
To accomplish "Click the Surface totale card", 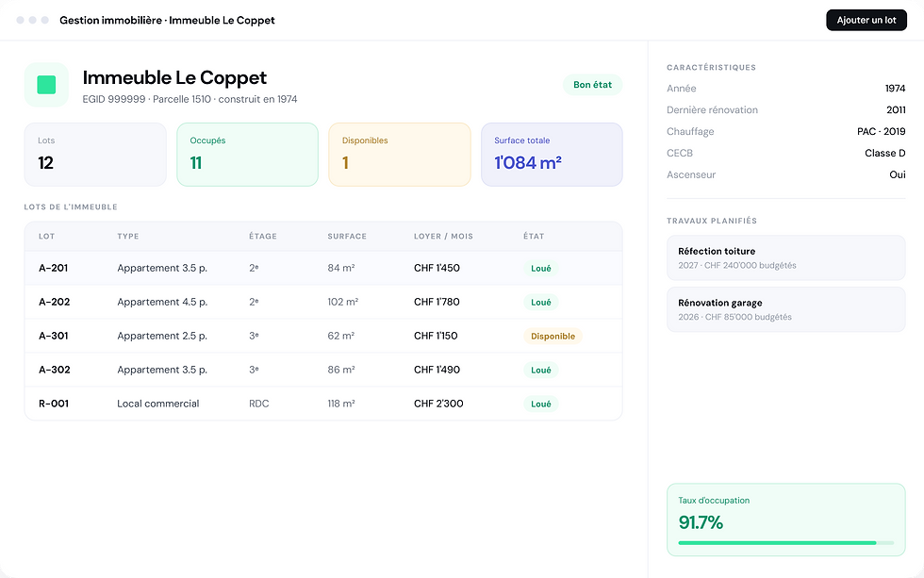I will point(552,155).
